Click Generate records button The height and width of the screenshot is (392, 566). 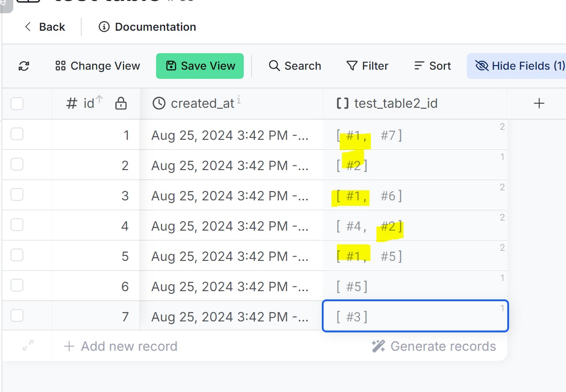[x=434, y=346]
